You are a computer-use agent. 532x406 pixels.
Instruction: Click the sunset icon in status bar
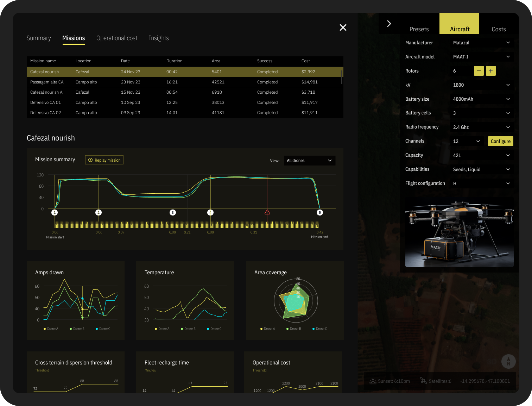coord(373,381)
